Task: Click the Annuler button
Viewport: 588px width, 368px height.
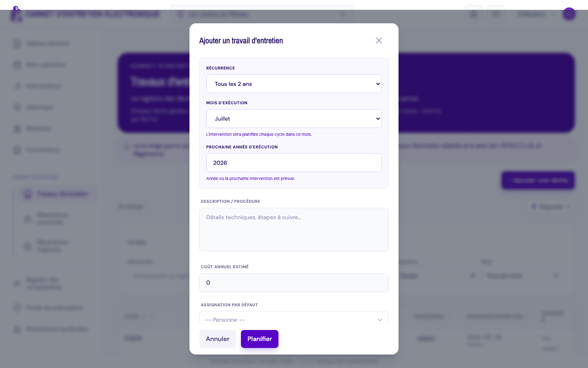Action: tap(218, 339)
